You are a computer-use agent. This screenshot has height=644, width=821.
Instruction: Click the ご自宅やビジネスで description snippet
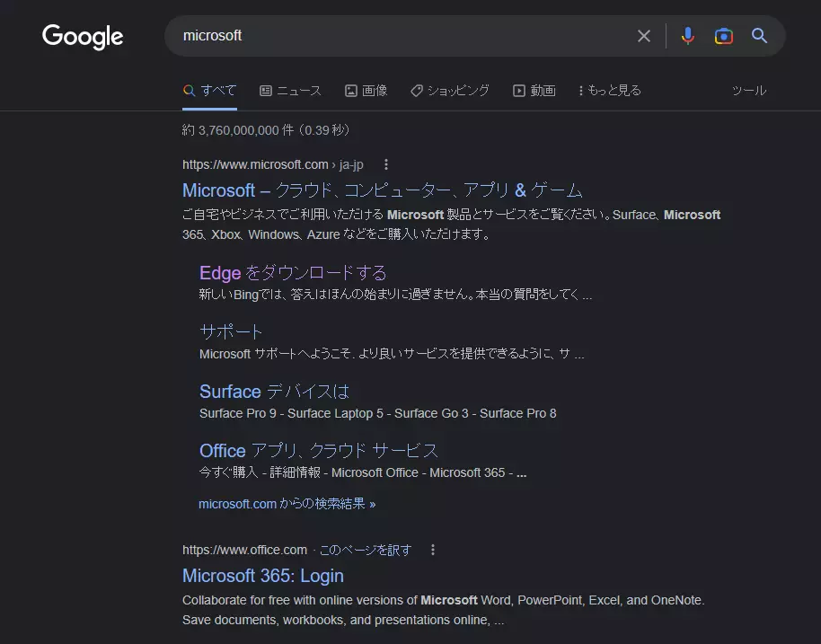tap(451, 225)
